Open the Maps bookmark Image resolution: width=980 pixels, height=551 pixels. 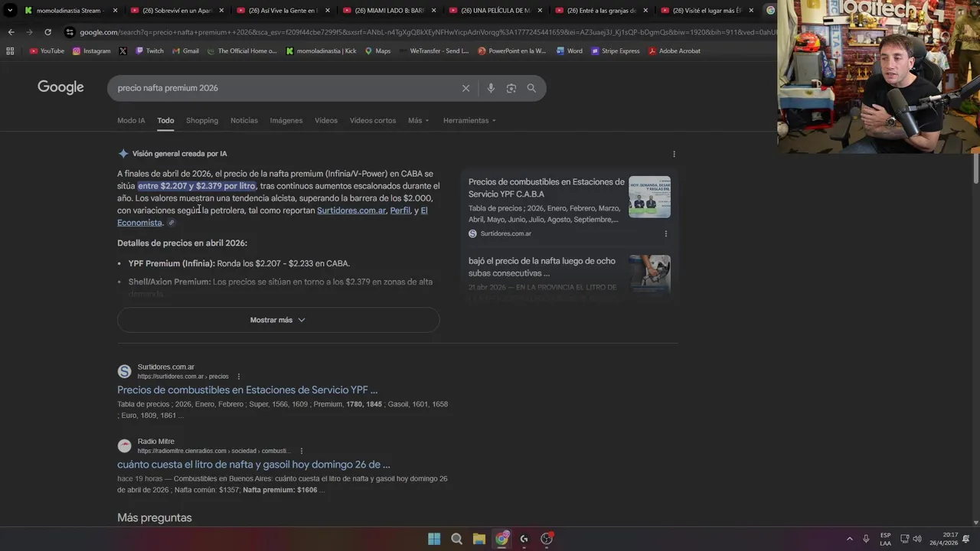tap(377, 51)
